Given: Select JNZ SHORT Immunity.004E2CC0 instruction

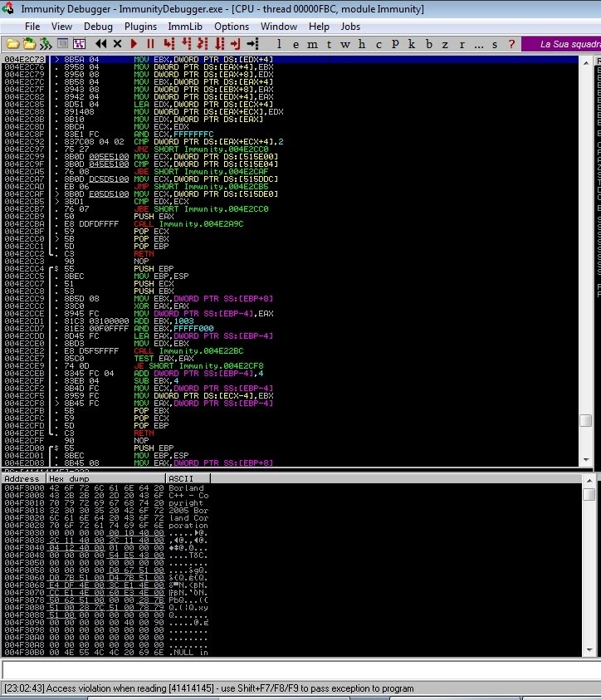Looking at the screenshot, I should (290, 149).
